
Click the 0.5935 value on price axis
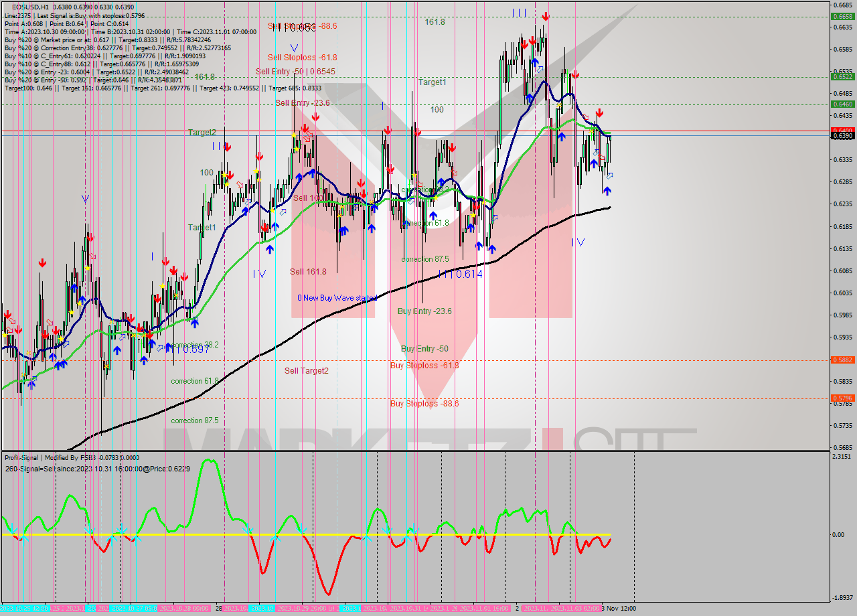click(x=842, y=337)
